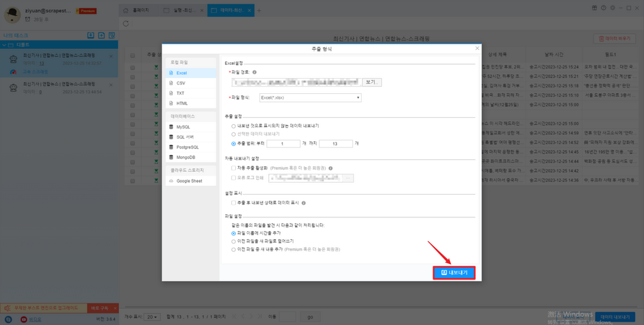This screenshot has height=325, width=644.
Task: Close the 실행-최신 tab
Action: point(202,10)
